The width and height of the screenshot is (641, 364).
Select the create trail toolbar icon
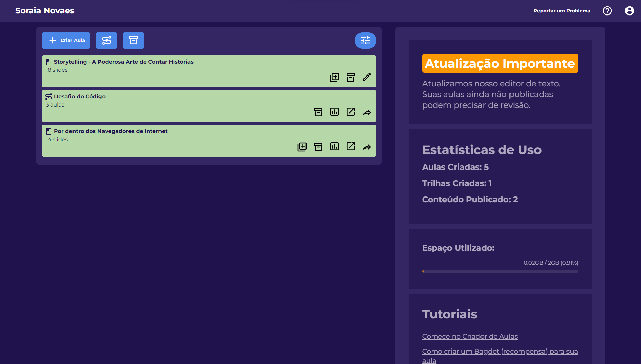(106, 40)
